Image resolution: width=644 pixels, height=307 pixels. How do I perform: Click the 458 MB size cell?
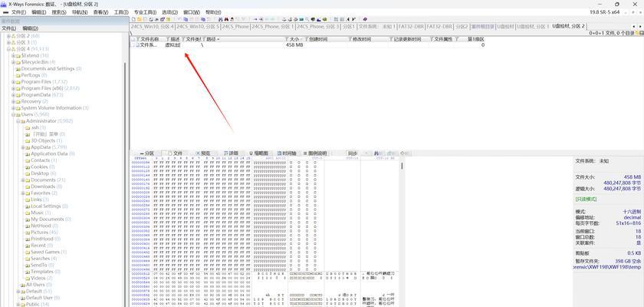[294, 45]
